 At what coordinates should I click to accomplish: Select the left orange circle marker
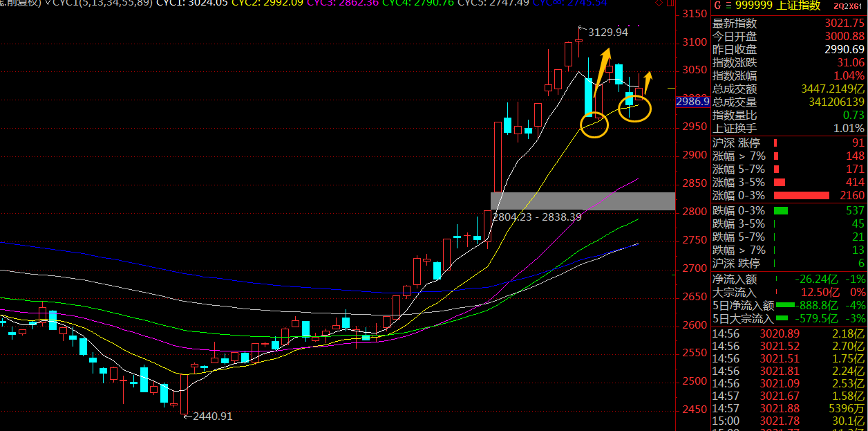tap(594, 125)
